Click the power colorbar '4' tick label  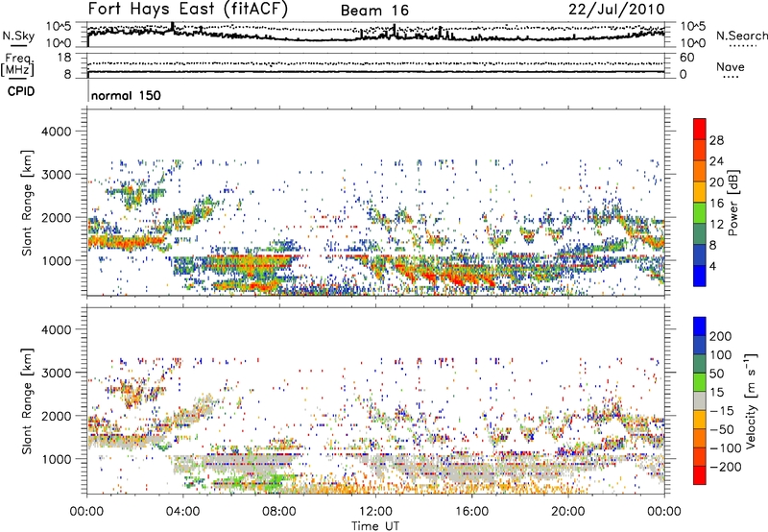pos(712,266)
